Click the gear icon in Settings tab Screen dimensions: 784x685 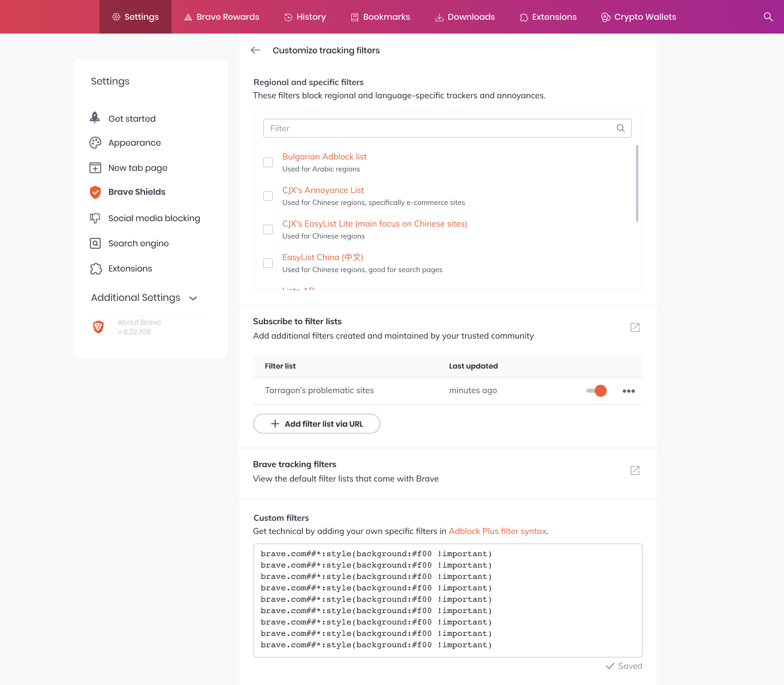pyautogui.click(x=116, y=17)
